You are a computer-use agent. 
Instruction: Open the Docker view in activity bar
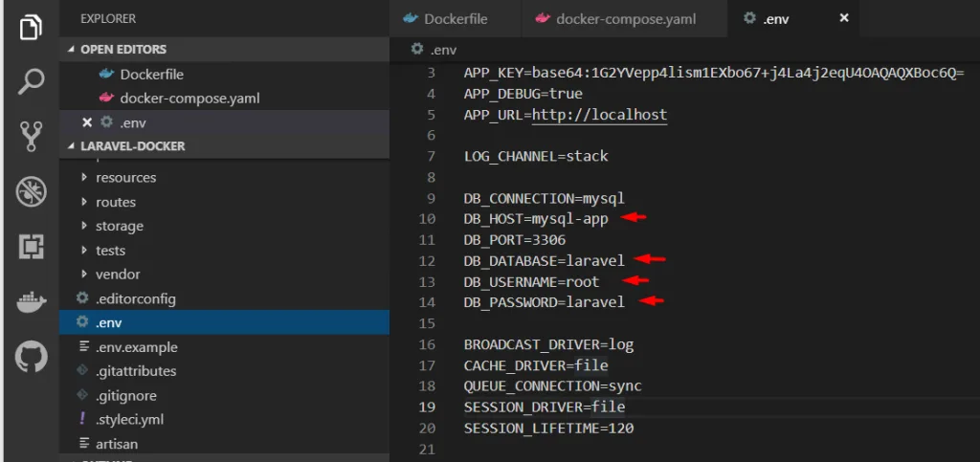coord(32,303)
